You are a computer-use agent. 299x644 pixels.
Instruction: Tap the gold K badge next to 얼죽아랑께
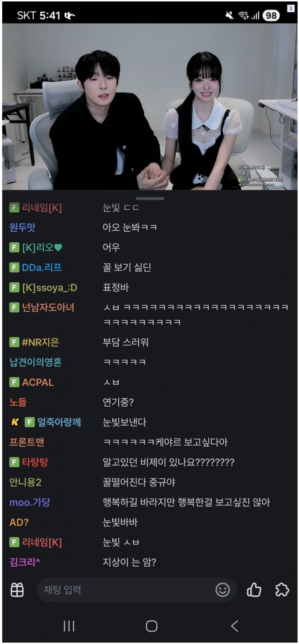15,422
